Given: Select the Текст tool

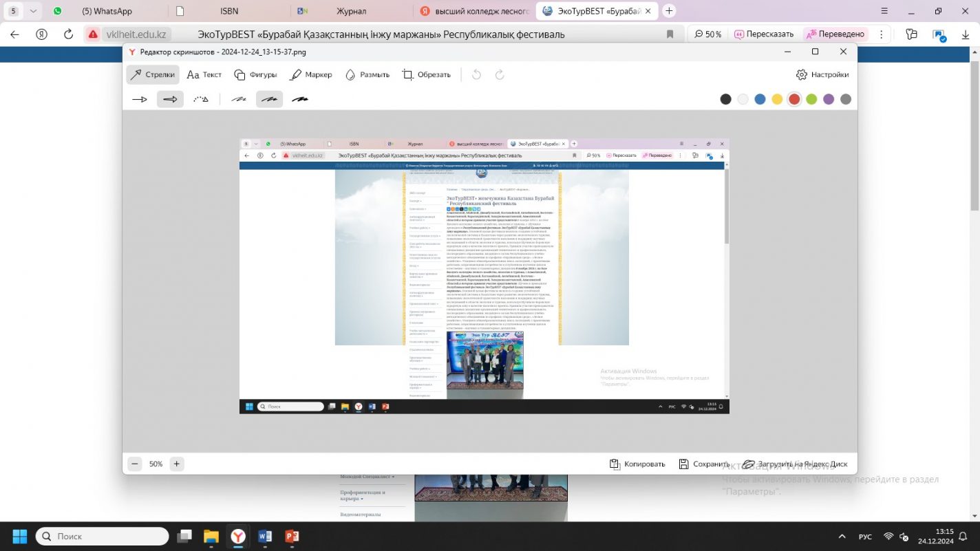Looking at the screenshot, I should click(204, 74).
